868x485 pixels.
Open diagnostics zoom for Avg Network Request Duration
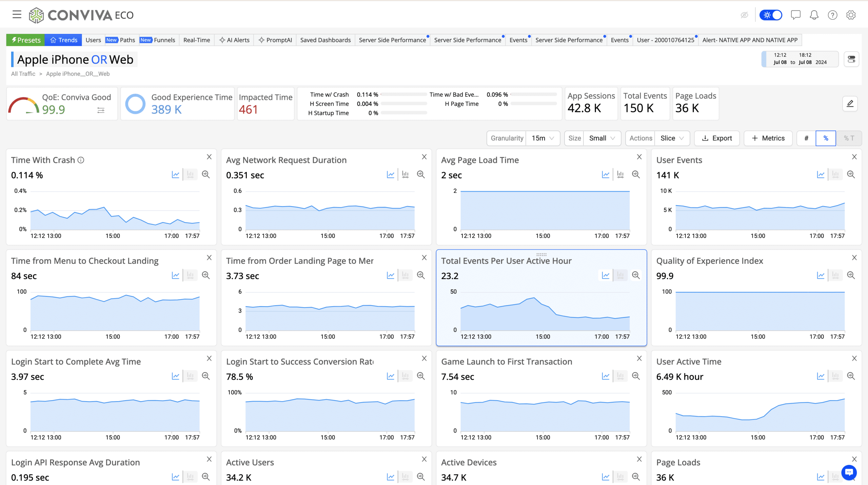[421, 175]
